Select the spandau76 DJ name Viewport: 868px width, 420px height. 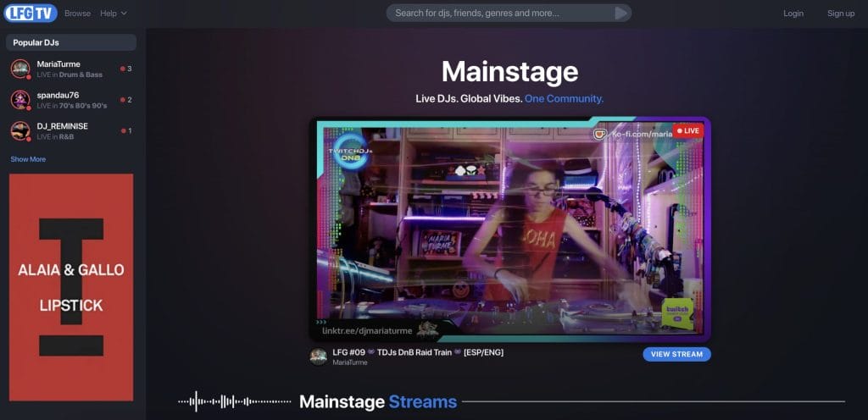[x=58, y=95]
